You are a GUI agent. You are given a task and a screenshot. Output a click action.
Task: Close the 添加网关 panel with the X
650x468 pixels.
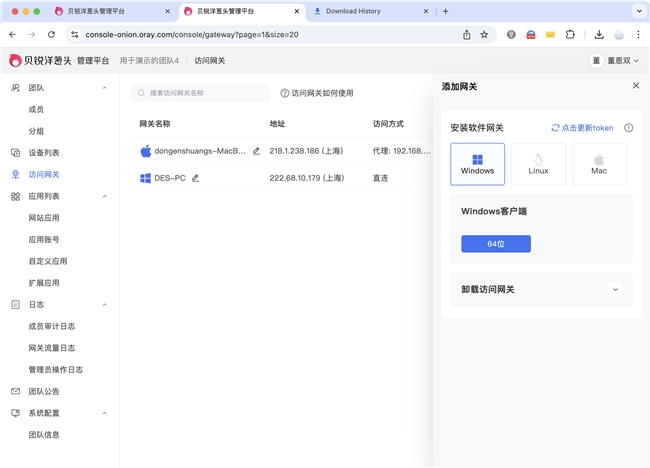pyautogui.click(x=636, y=86)
